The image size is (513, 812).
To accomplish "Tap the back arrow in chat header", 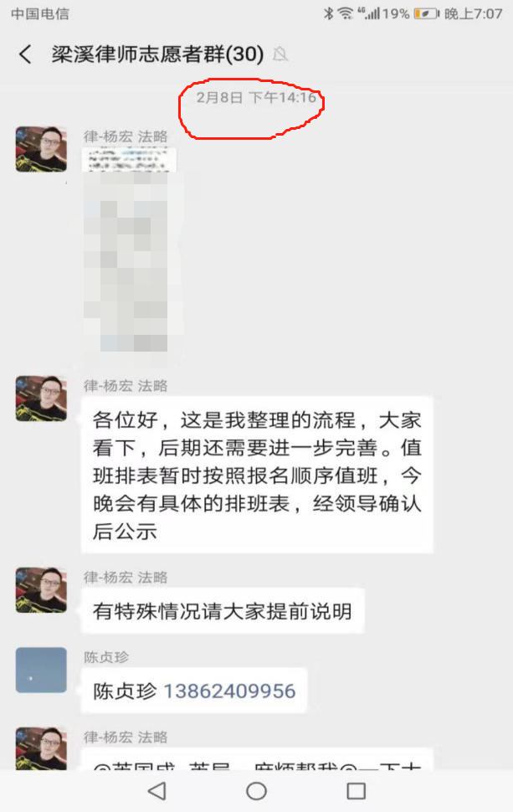I will 25,54.
